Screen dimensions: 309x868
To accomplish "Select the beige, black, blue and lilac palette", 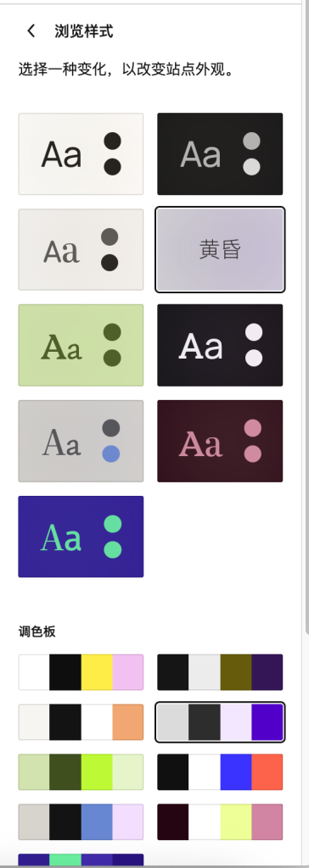I will click(x=81, y=821).
